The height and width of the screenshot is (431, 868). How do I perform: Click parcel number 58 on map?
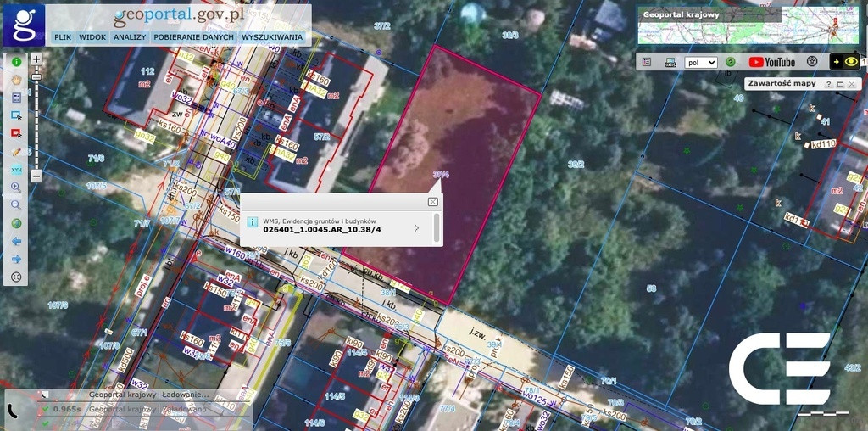tap(651, 288)
